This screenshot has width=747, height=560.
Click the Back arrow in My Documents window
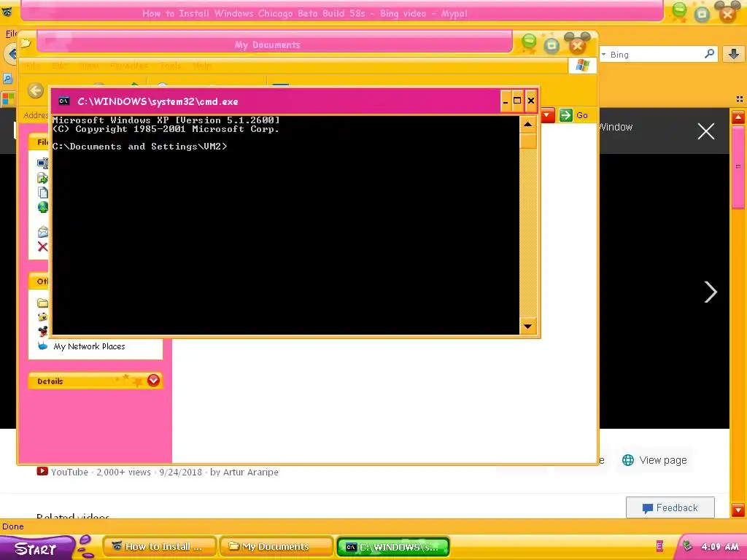35,90
